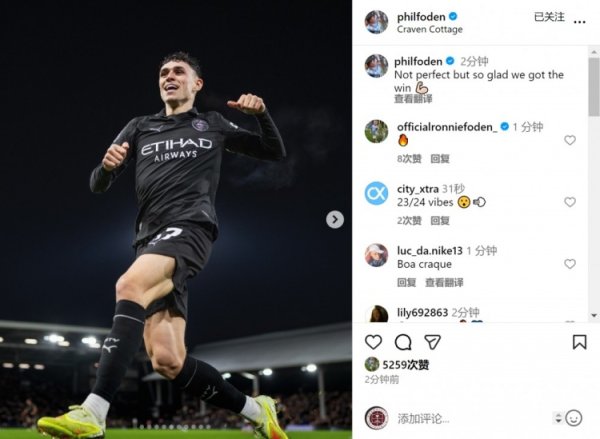Like the city_xtra comment
Image resolution: width=600 pixels, height=439 pixels.
tap(570, 202)
